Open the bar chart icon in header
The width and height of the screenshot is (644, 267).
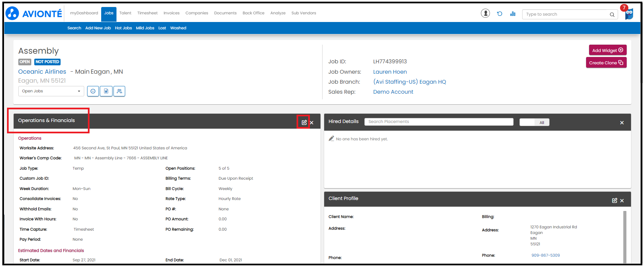pyautogui.click(x=513, y=14)
